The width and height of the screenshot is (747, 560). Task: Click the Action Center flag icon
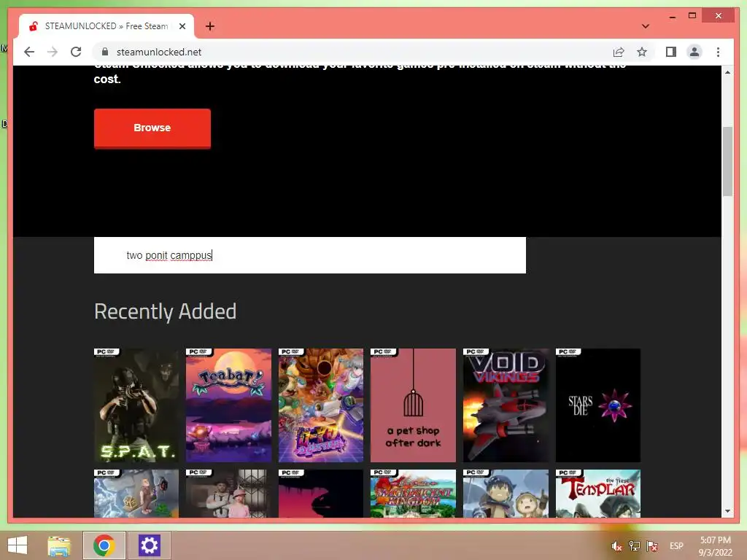click(x=652, y=546)
